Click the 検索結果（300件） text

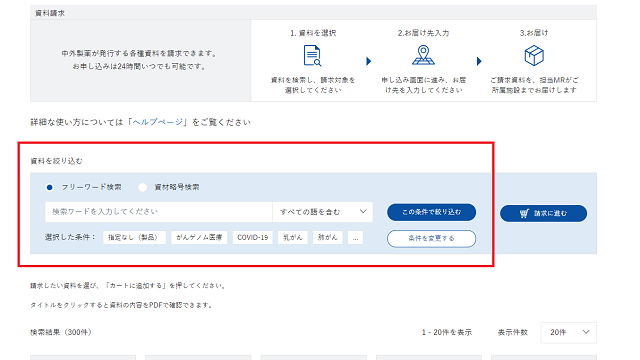tap(61, 332)
